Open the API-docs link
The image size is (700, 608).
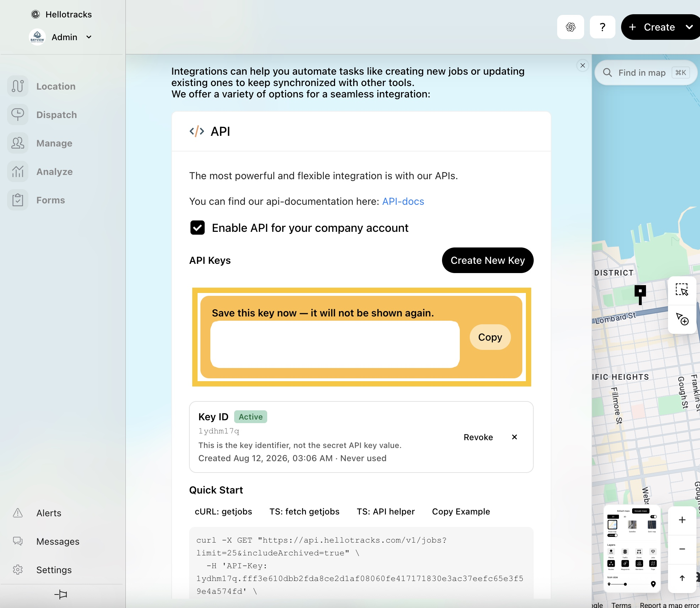point(403,201)
